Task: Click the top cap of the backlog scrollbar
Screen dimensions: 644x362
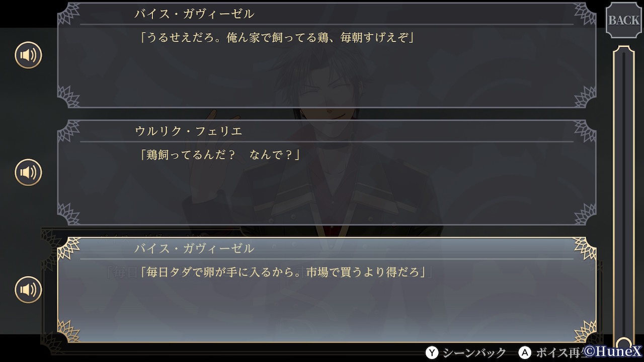Action: click(x=624, y=50)
